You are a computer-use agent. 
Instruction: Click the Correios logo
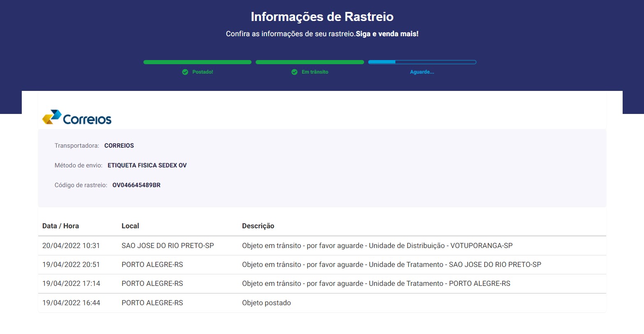(x=76, y=118)
